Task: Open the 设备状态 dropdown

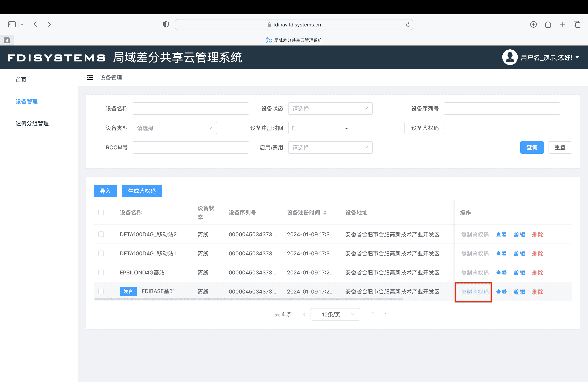Action: tap(330, 109)
